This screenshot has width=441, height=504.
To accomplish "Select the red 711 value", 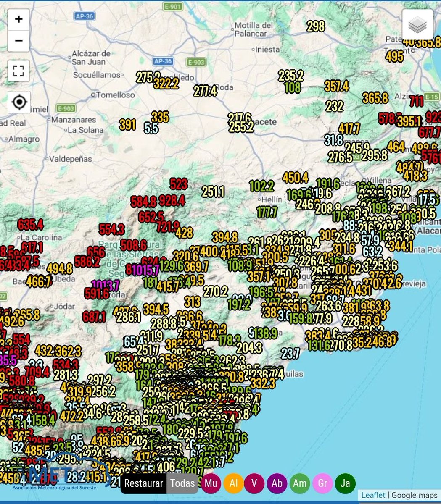I will tap(416, 101).
